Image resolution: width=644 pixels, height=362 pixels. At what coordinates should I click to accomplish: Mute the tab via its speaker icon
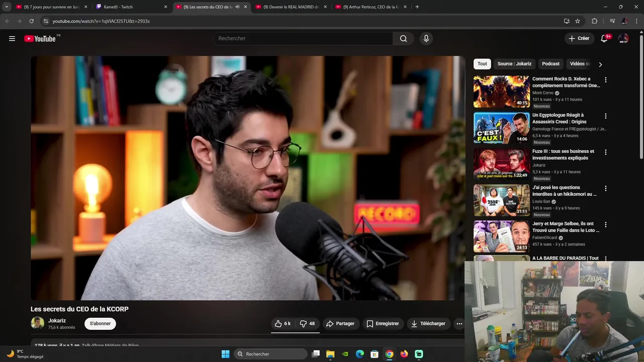[x=237, y=7]
